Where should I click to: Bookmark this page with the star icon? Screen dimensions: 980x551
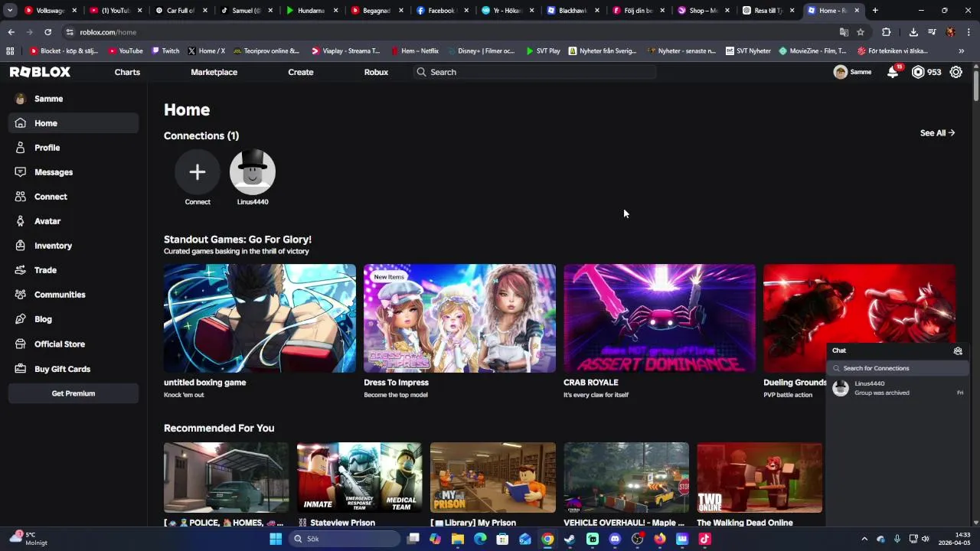click(861, 32)
